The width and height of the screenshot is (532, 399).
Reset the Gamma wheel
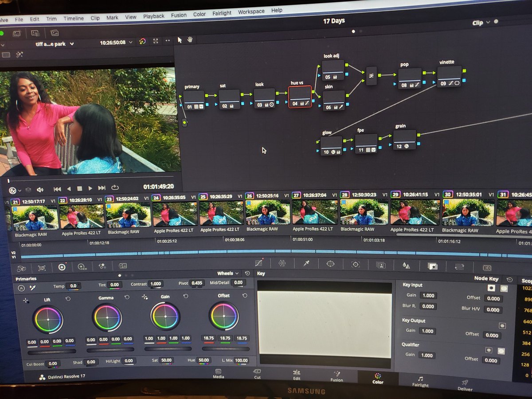[127, 297]
